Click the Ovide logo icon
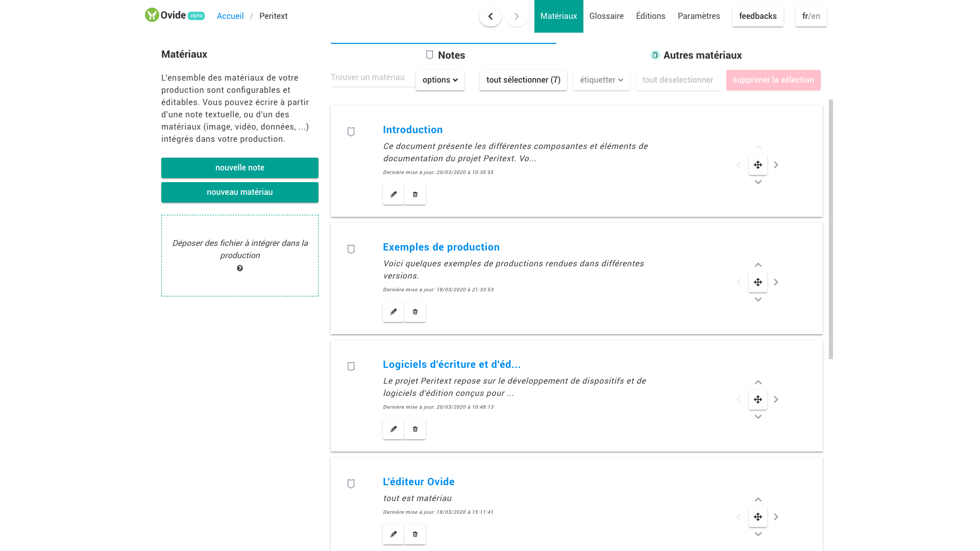This screenshot has width=980, height=551. 152,15
